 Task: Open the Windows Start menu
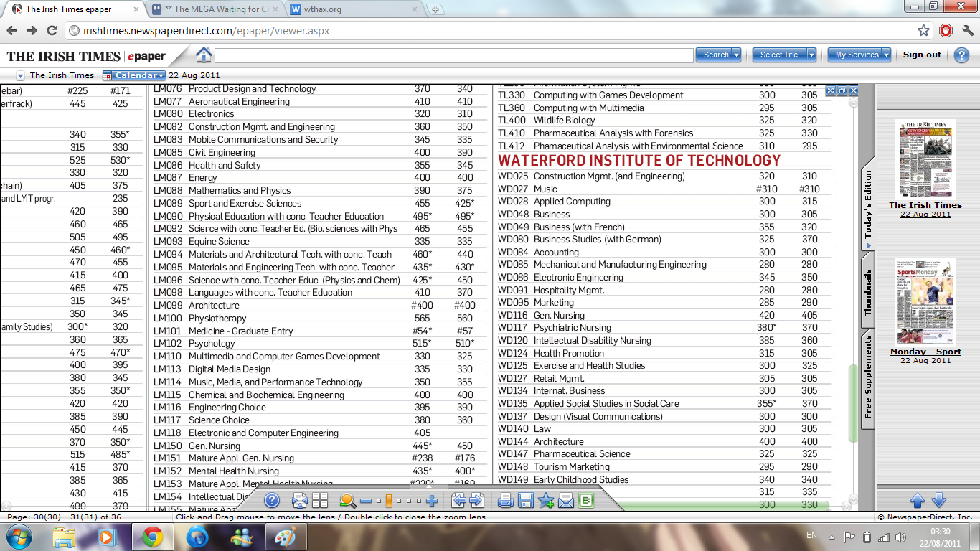click(17, 537)
